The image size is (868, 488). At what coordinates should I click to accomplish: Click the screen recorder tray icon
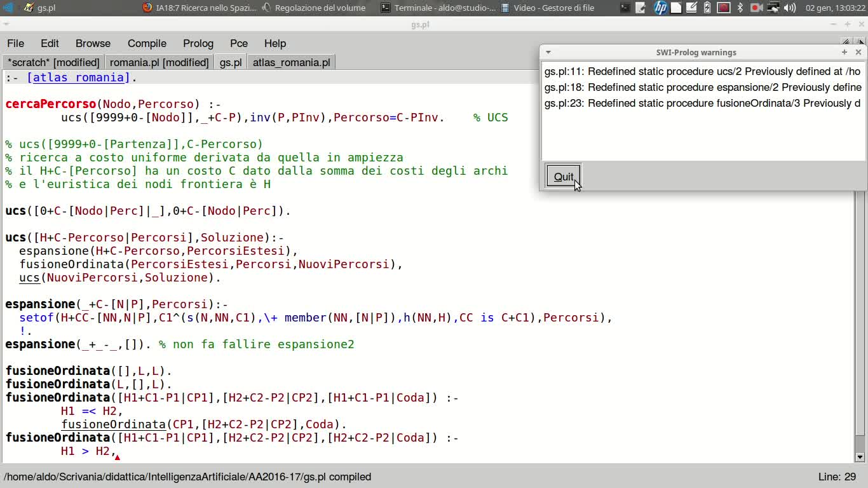[x=756, y=8]
